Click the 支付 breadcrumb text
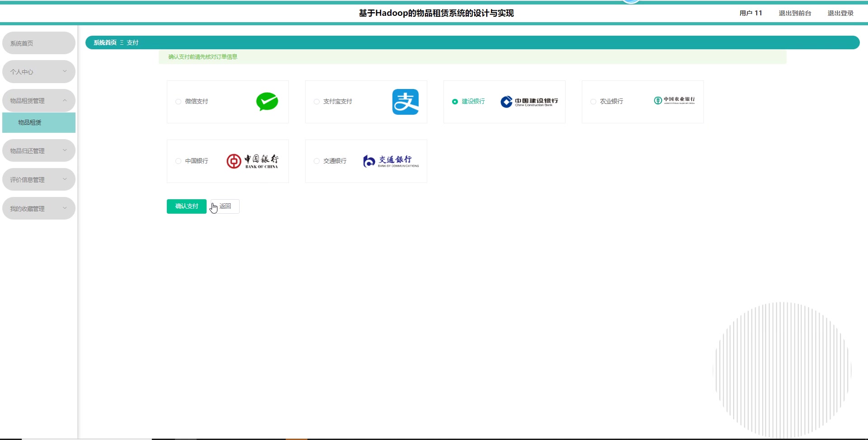This screenshot has height=440, width=868. click(x=132, y=42)
